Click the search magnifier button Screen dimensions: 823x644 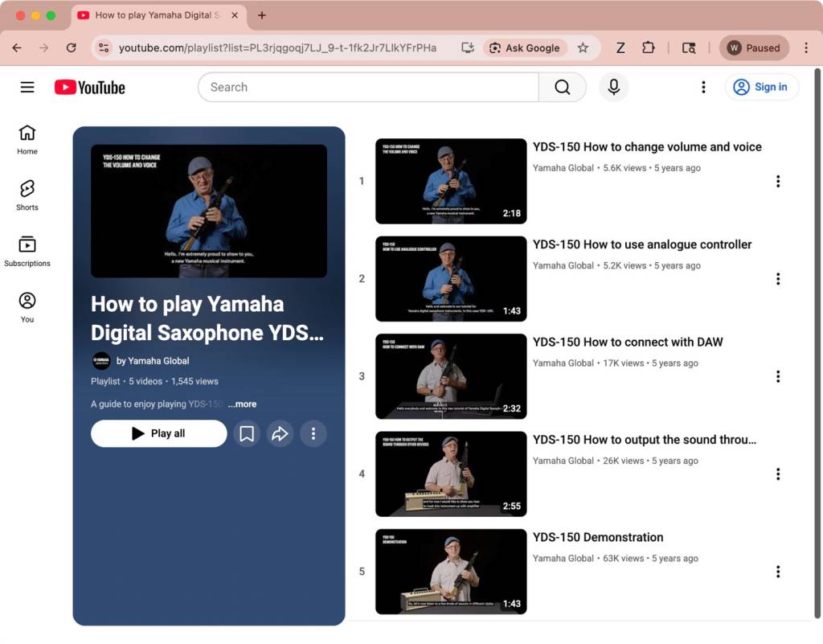click(x=562, y=87)
